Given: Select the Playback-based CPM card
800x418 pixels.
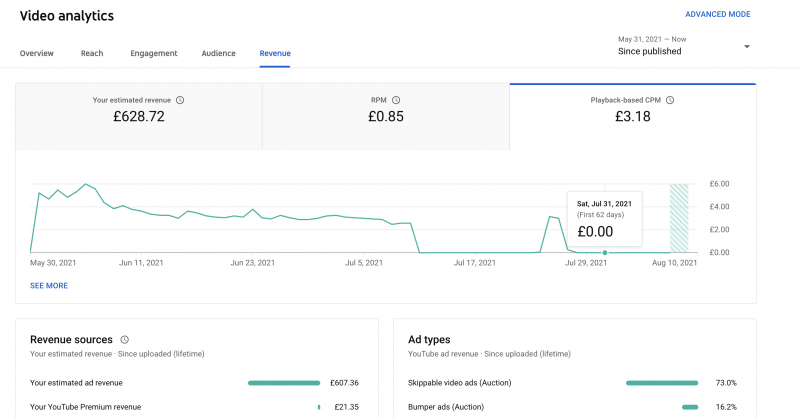Looking at the screenshot, I should [633, 109].
